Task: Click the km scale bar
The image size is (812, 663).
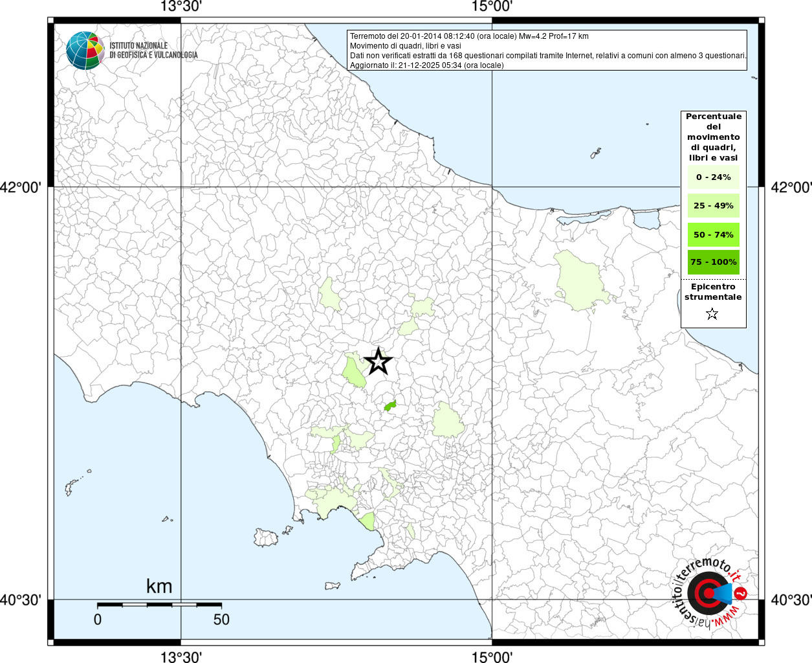Action: point(159,604)
